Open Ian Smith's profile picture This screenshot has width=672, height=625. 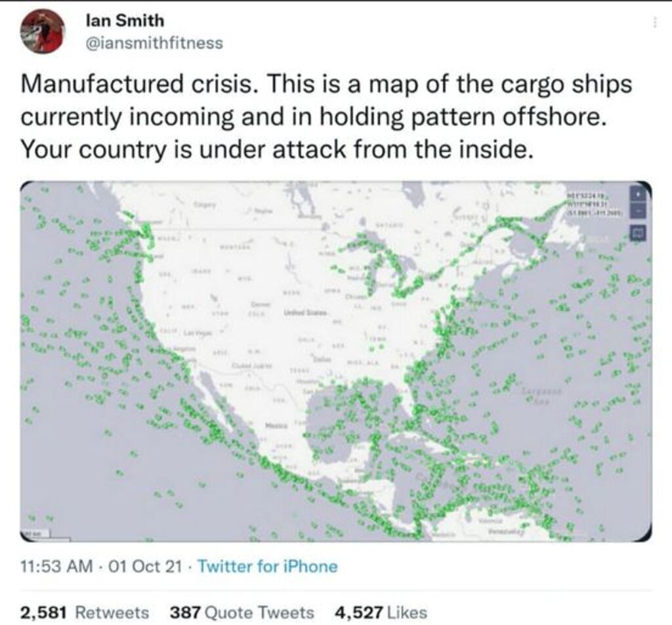pos(42,31)
